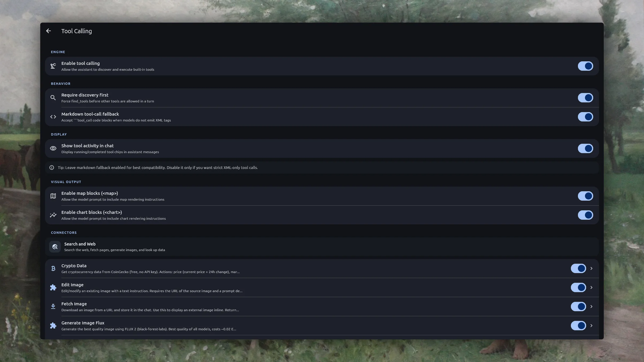Screen dimensions: 644x362
Task: Click the info icon next to the tip
Action: pos(52,168)
